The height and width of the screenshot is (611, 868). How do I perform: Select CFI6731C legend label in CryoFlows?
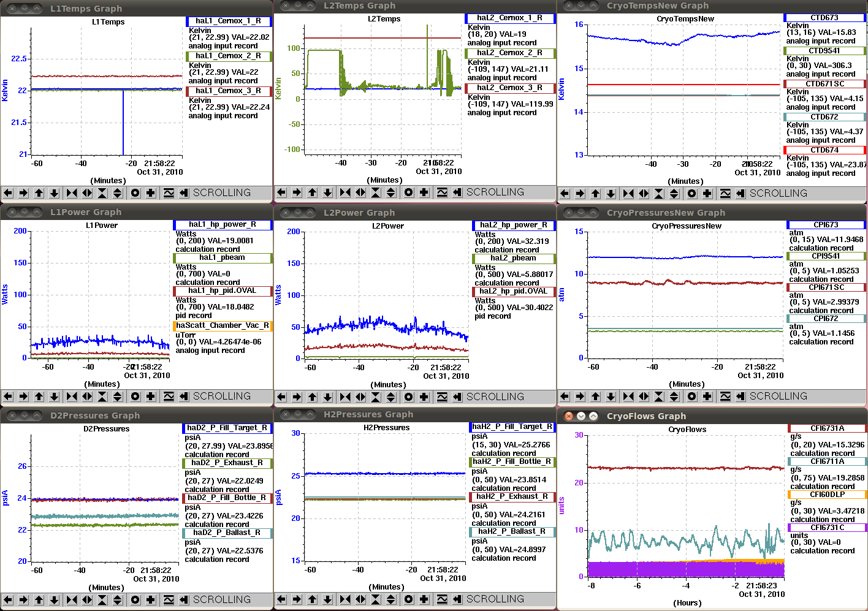click(x=828, y=528)
